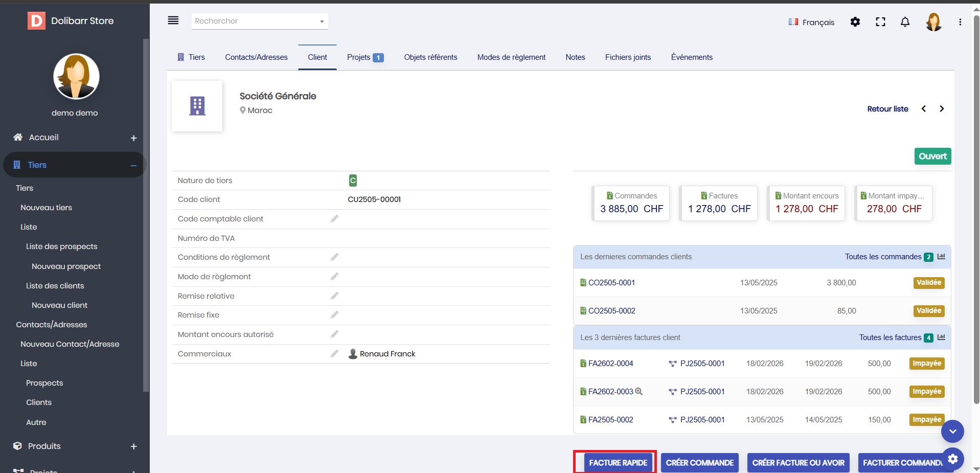980x473 pixels.
Task: Open the Projets tab
Action: click(365, 57)
